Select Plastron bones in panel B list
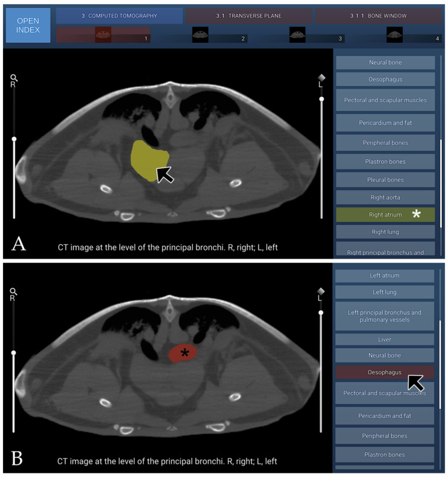 [385, 455]
